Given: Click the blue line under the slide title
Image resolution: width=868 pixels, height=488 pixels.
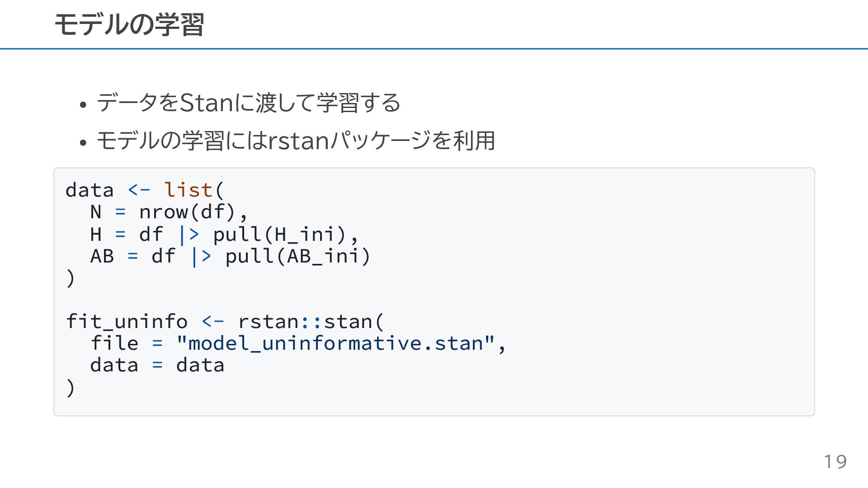Looking at the screenshot, I should [434, 48].
